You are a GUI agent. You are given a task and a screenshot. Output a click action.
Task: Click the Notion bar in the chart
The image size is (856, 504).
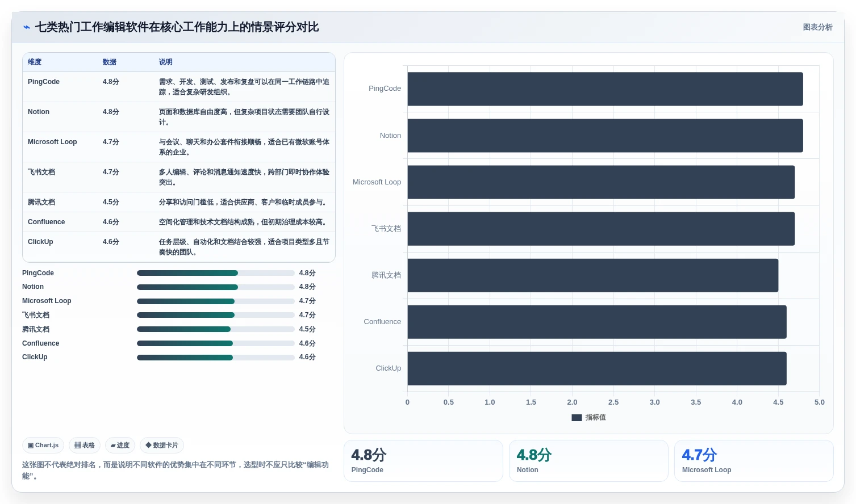pyautogui.click(x=605, y=136)
